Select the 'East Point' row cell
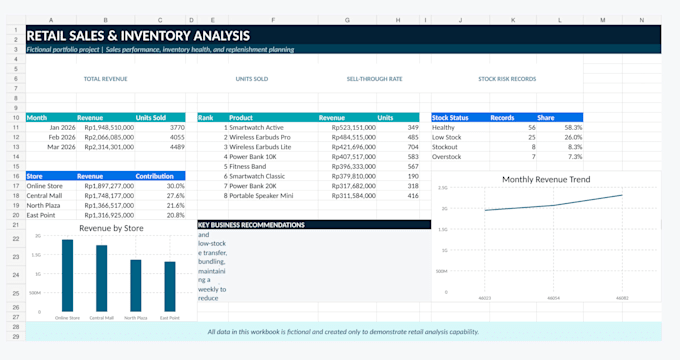Viewport: 680px width, 360px height. point(51,215)
